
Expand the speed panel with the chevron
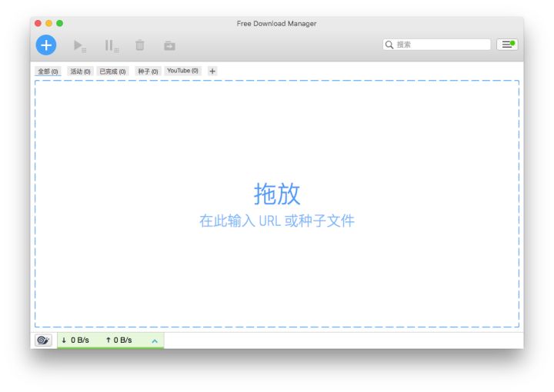[155, 341]
